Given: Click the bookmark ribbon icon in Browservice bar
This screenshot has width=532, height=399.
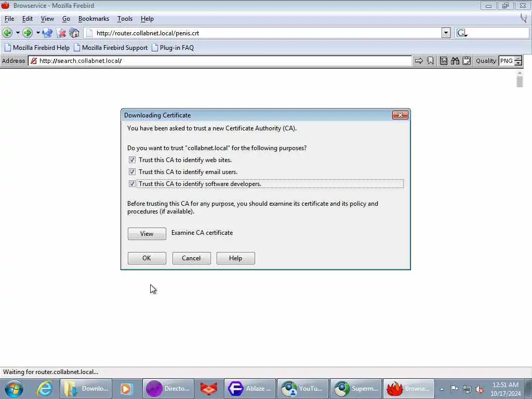Looking at the screenshot, I should pyautogui.click(x=430, y=61).
